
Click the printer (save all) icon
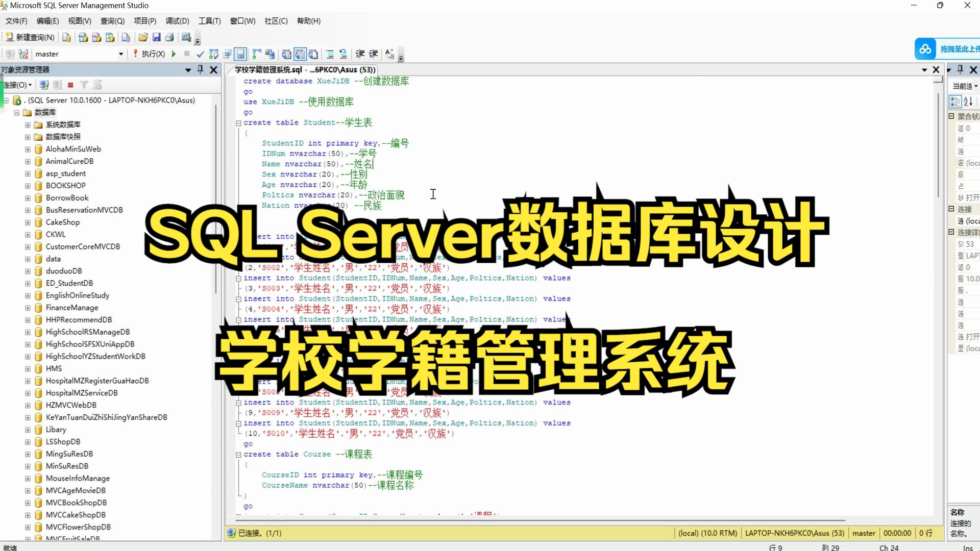pyautogui.click(x=169, y=37)
